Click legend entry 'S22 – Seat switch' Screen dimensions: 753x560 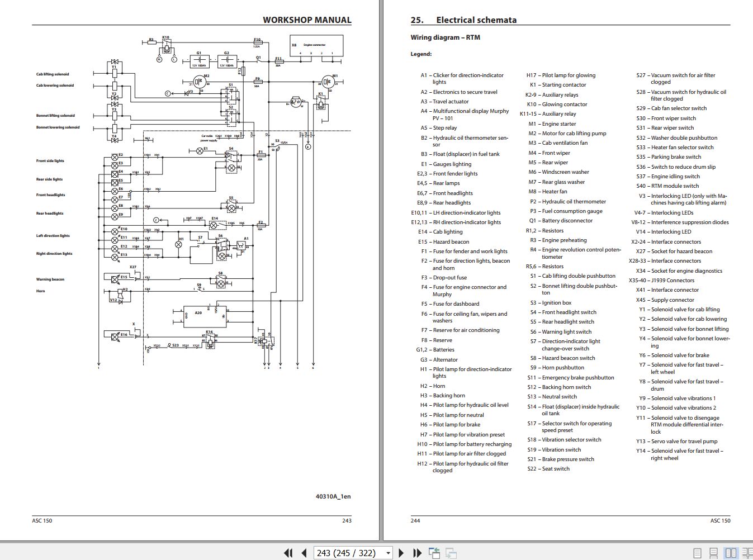tap(548, 469)
